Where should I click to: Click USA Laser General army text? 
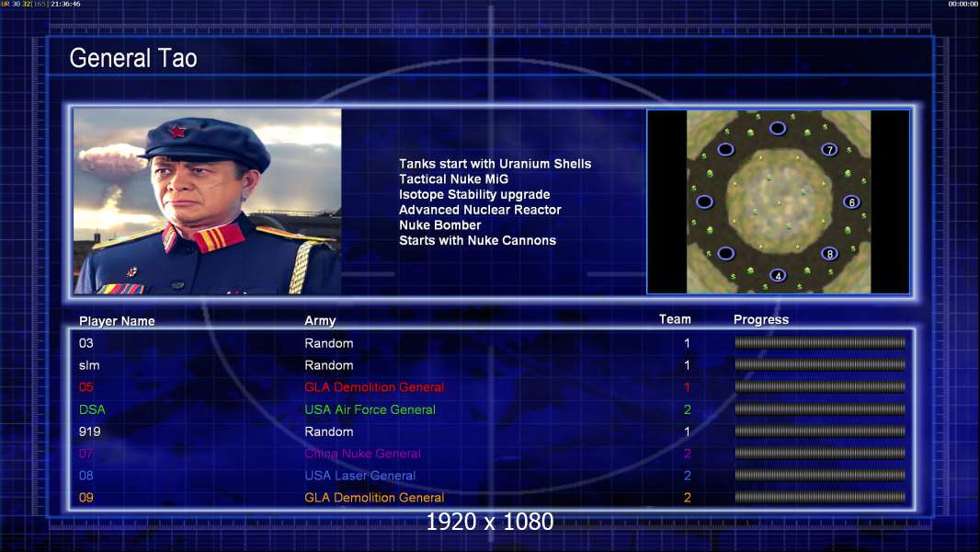coord(360,475)
